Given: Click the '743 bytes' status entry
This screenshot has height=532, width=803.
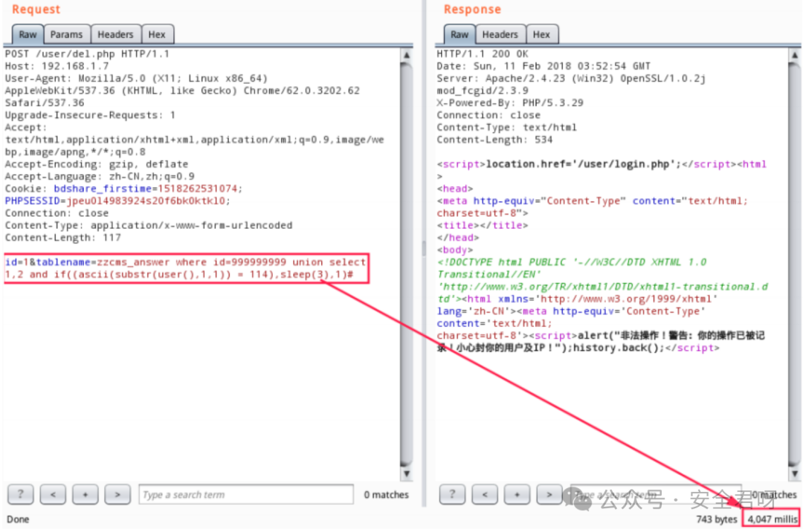Looking at the screenshot, I should [717, 519].
